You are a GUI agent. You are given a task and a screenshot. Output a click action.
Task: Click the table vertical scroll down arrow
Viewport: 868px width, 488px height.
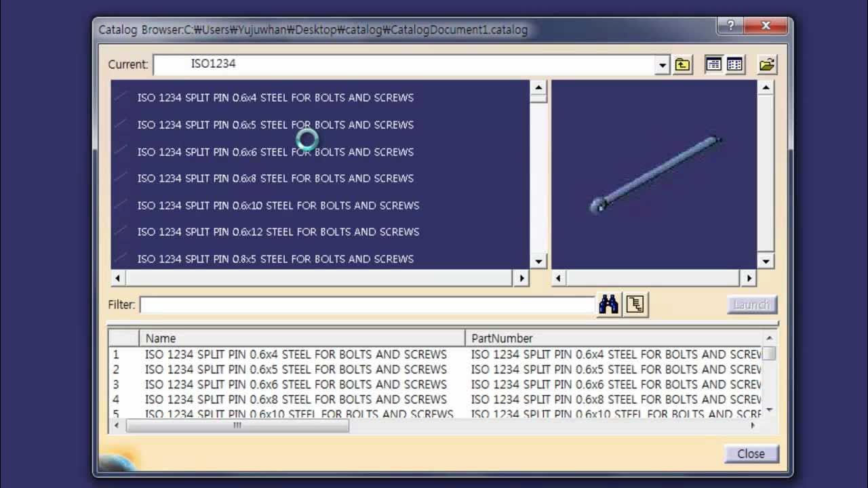click(769, 410)
